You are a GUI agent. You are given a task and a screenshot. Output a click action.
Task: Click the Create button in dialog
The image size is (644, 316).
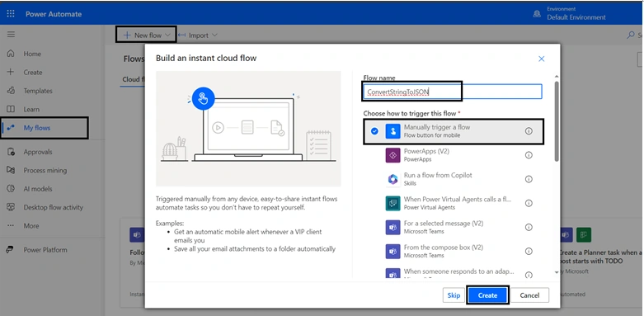(x=487, y=295)
